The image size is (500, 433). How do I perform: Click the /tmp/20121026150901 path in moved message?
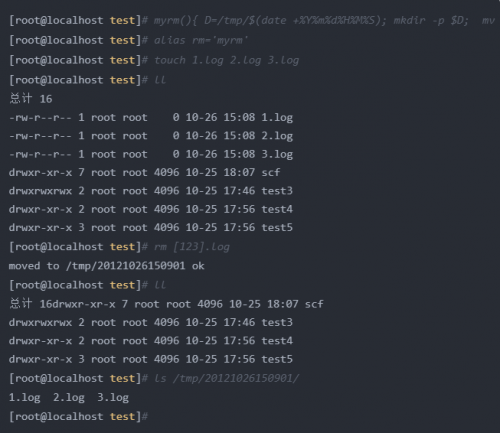[125, 266]
